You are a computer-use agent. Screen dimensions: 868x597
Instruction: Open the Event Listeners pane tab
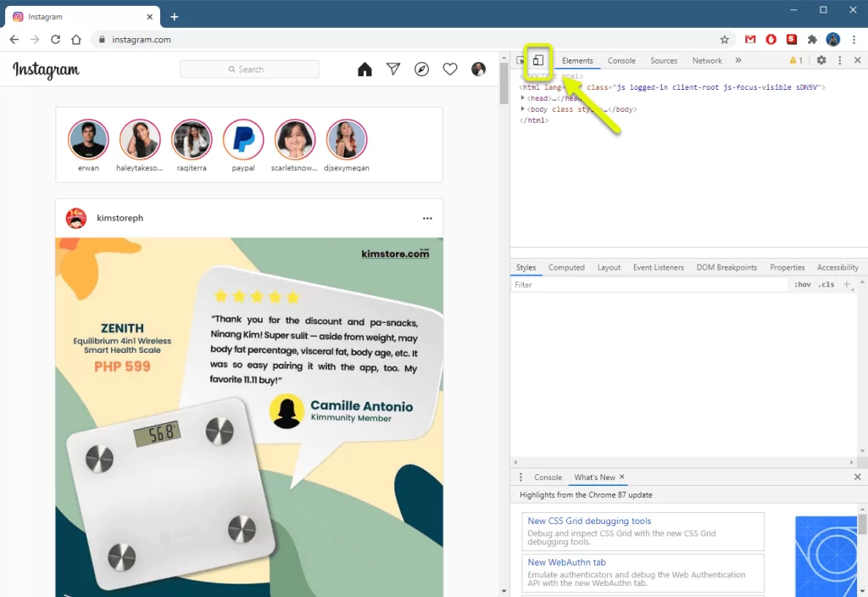[x=658, y=267]
